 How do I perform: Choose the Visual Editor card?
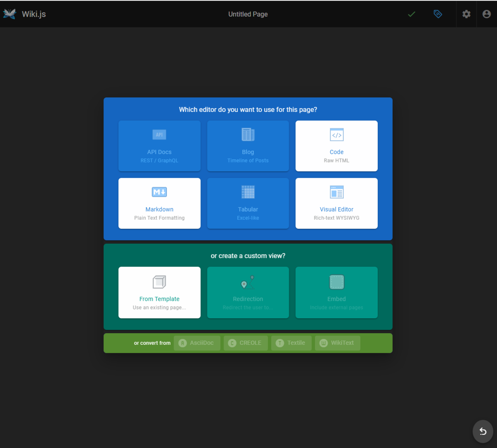coord(336,203)
